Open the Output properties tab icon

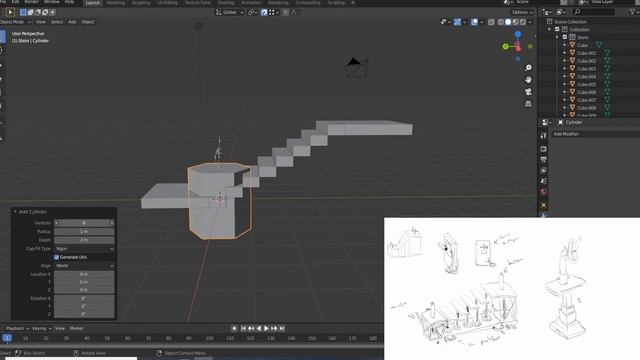543,160
